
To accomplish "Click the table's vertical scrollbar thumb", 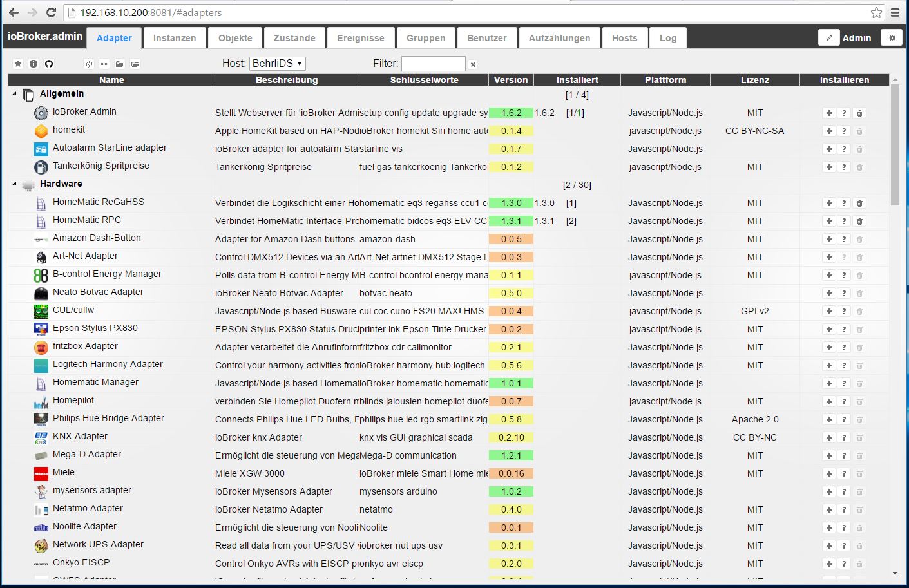I will (x=895, y=145).
